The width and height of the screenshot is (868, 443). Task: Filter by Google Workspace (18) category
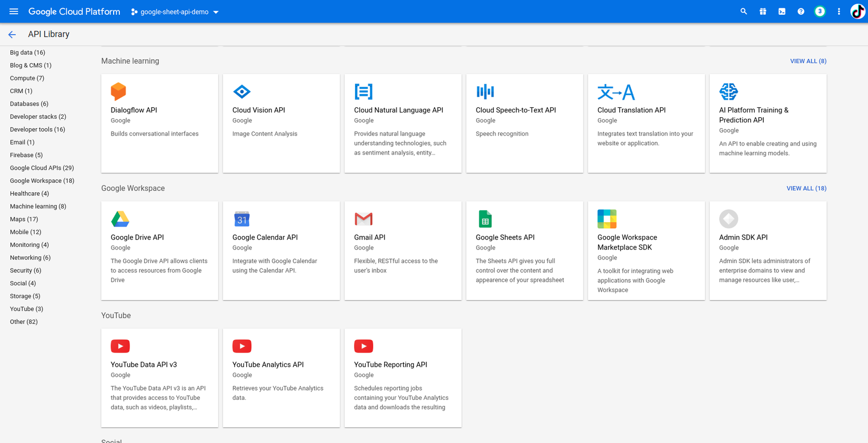42,181
